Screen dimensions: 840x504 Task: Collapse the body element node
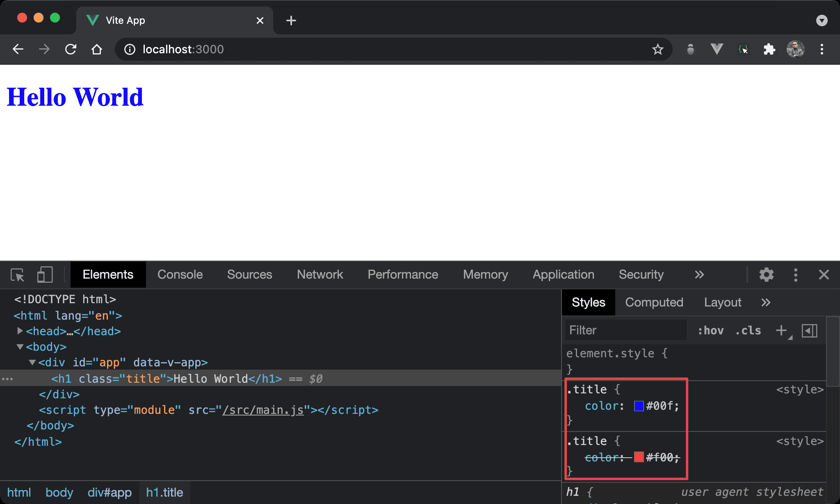pos(20,347)
